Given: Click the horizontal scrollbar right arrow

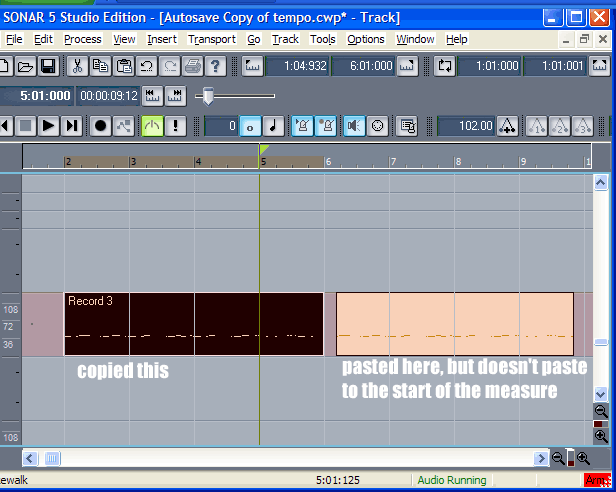Looking at the screenshot, I should click(x=538, y=458).
